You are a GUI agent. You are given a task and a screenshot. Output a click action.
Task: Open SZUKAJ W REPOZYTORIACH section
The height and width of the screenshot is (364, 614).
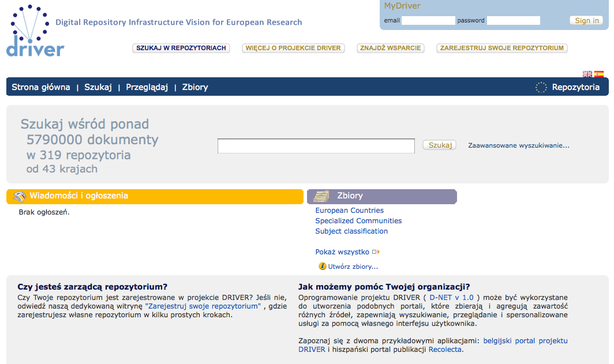pyautogui.click(x=181, y=48)
